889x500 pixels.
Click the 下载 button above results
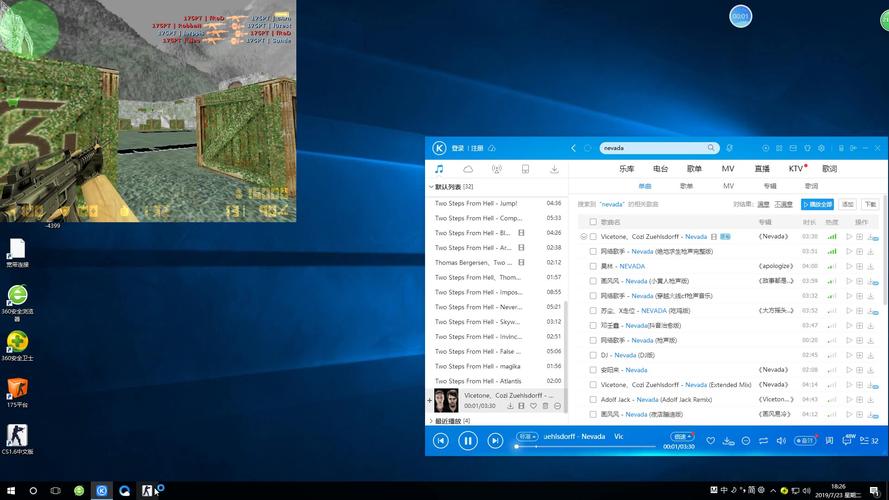coord(870,204)
